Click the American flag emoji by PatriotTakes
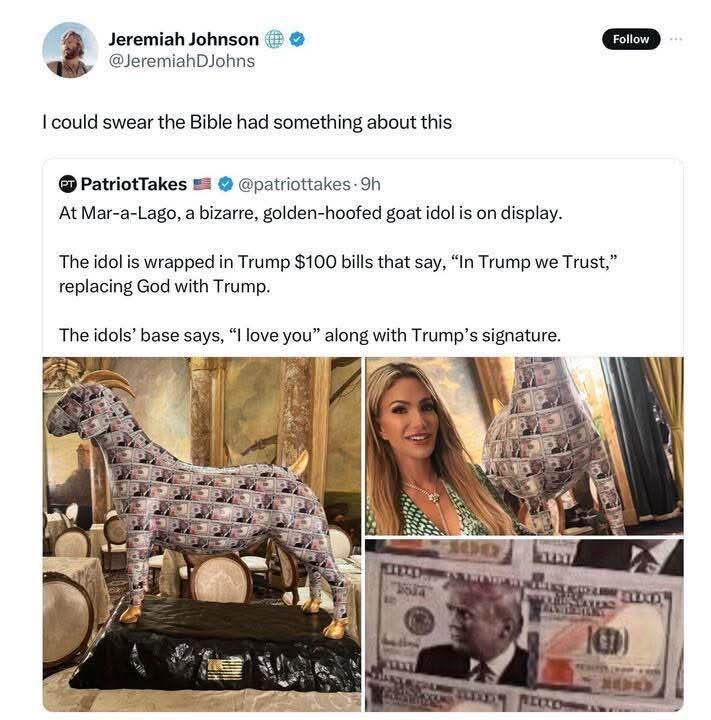 click(202, 184)
